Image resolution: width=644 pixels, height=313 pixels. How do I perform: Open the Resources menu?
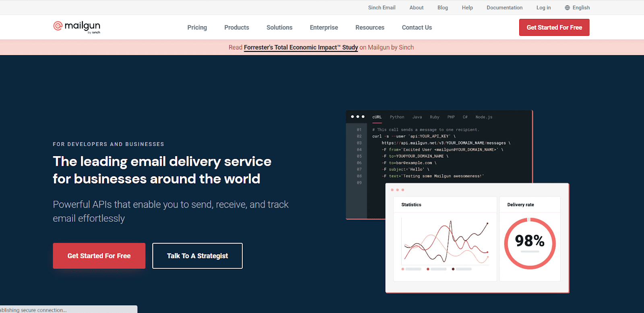pyautogui.click(x=370, y=27)
